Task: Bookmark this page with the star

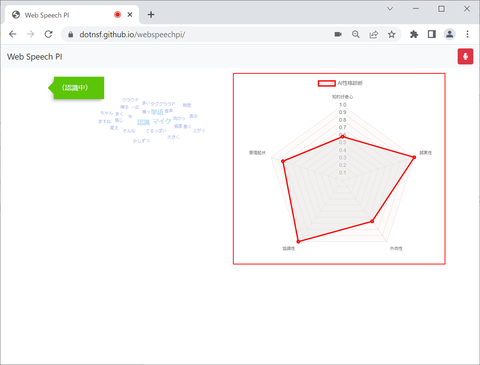Action: 392,34
